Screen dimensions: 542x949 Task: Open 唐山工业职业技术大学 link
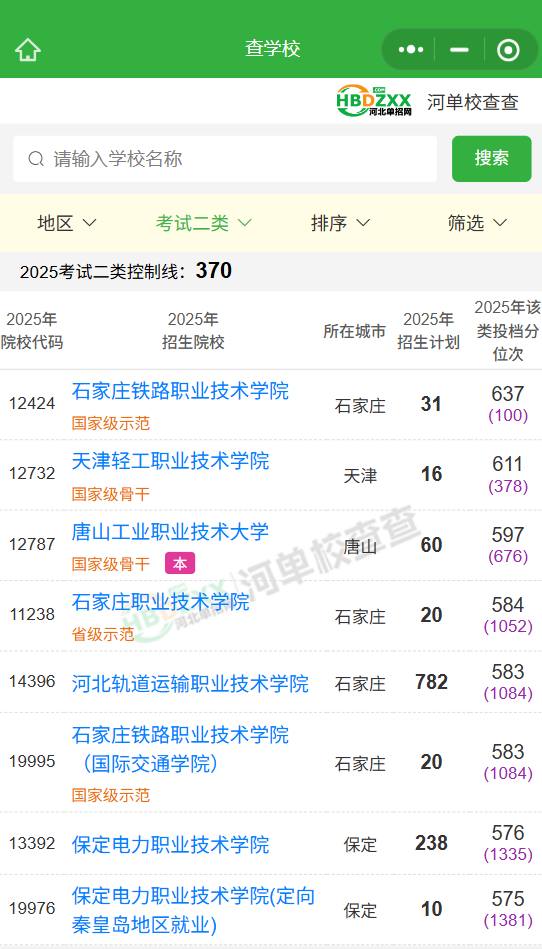pos(171,532)
